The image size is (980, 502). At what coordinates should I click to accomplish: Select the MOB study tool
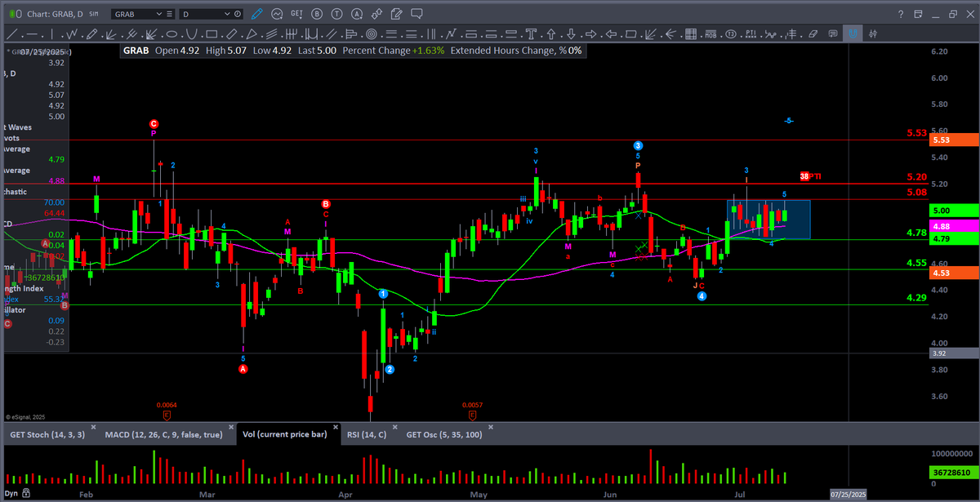coord(710,33)
